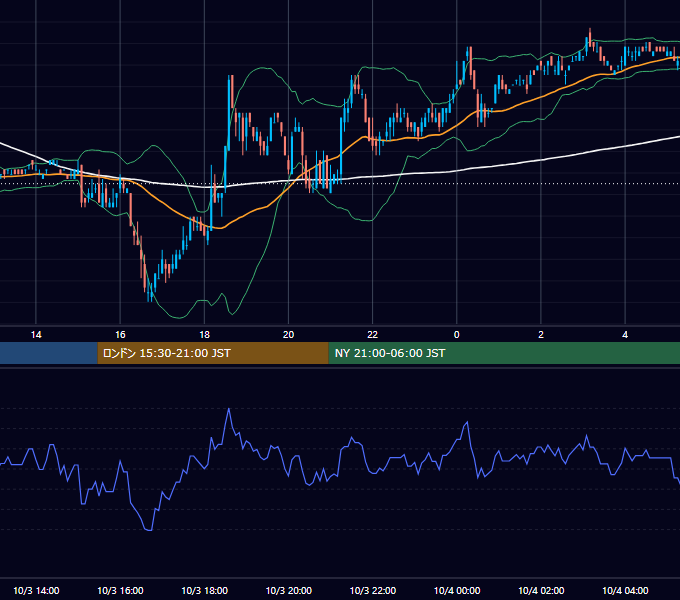Click hour label 4 on the price chart axis

pyautogui.click(x=625, y=335)
